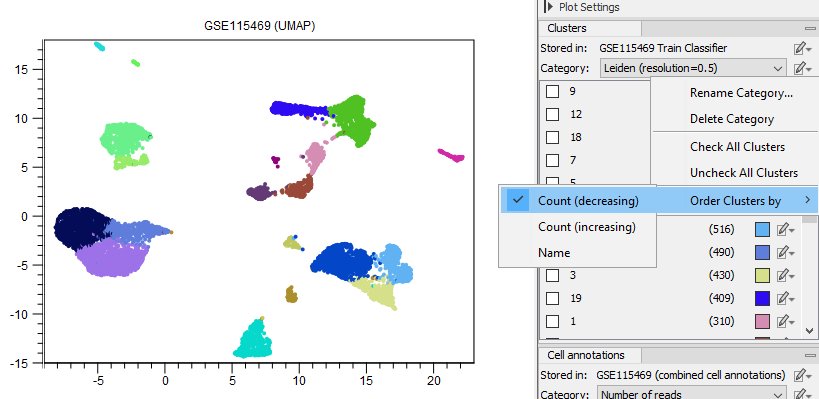Click the Plot Settings label
The width and height of the screenshot is (819, 399).
coord(589,7)
